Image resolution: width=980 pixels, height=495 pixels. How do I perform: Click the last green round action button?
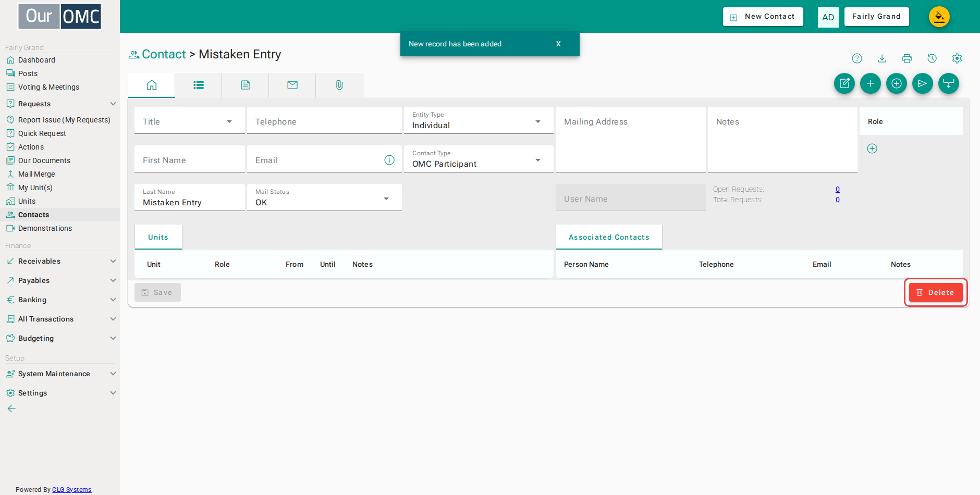tap(949, 83)
